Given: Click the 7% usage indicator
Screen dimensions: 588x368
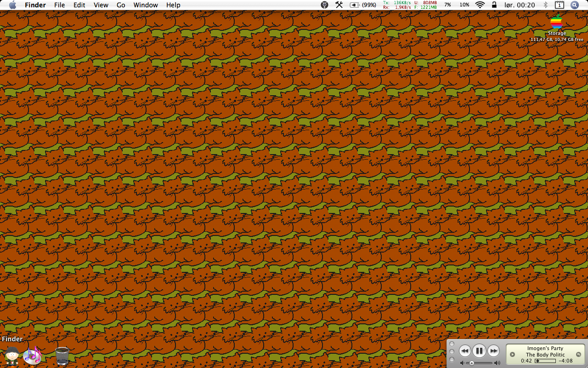Looking at the screenshot, I should [447, 5].
